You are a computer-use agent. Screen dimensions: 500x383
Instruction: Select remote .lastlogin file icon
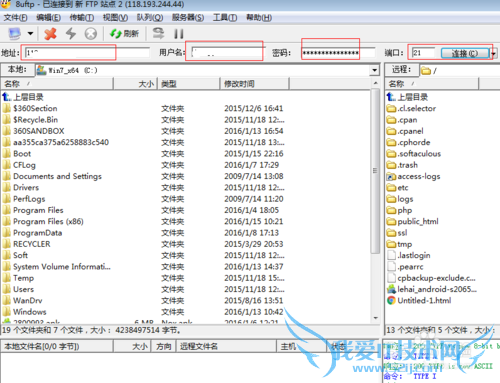[391, 255]
